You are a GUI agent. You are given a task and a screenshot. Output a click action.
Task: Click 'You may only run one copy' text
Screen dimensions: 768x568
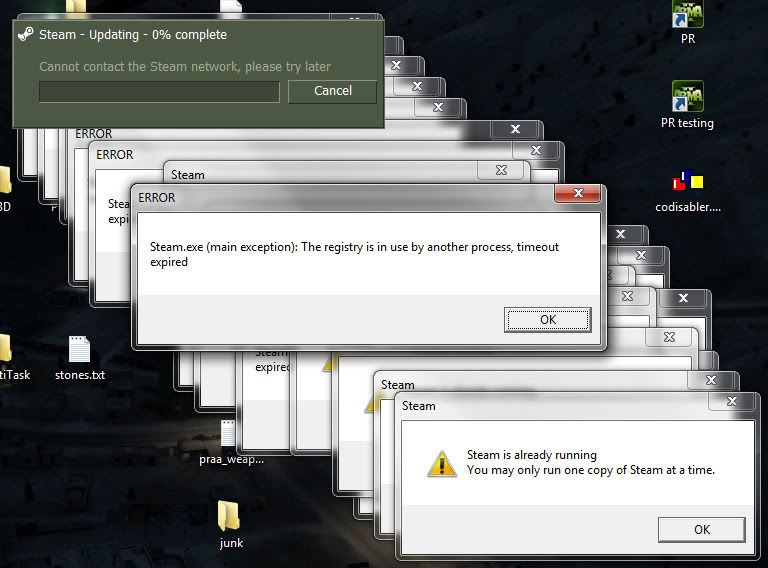[591, 470]
